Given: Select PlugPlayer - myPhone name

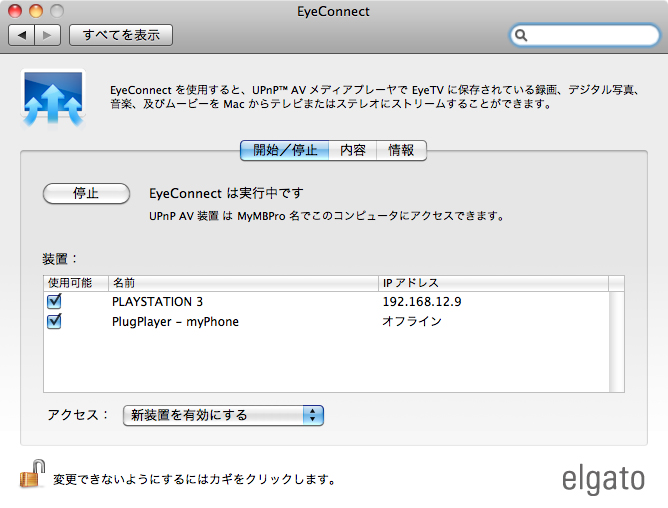Looking at the screenshot, I should click(175, 322).
